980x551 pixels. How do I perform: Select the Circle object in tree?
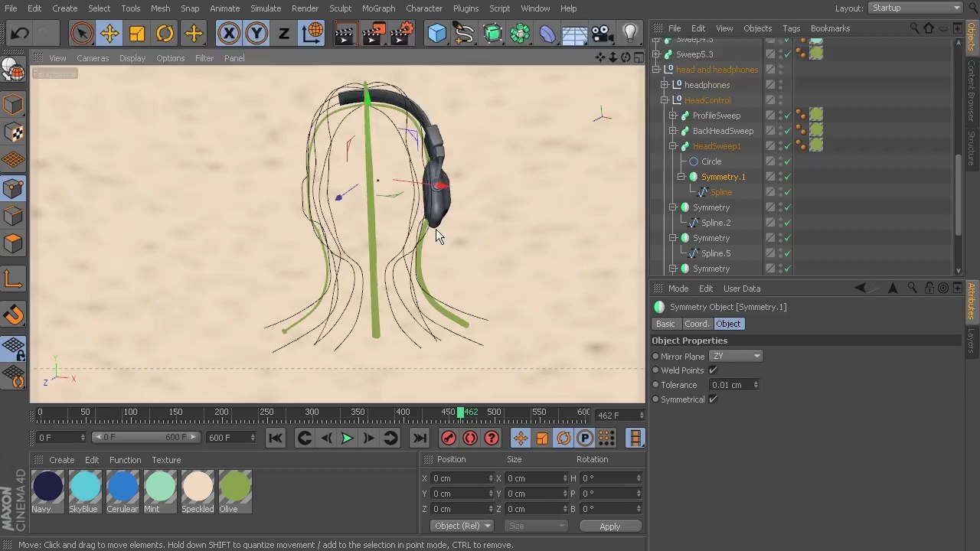(x=711, y=161)
